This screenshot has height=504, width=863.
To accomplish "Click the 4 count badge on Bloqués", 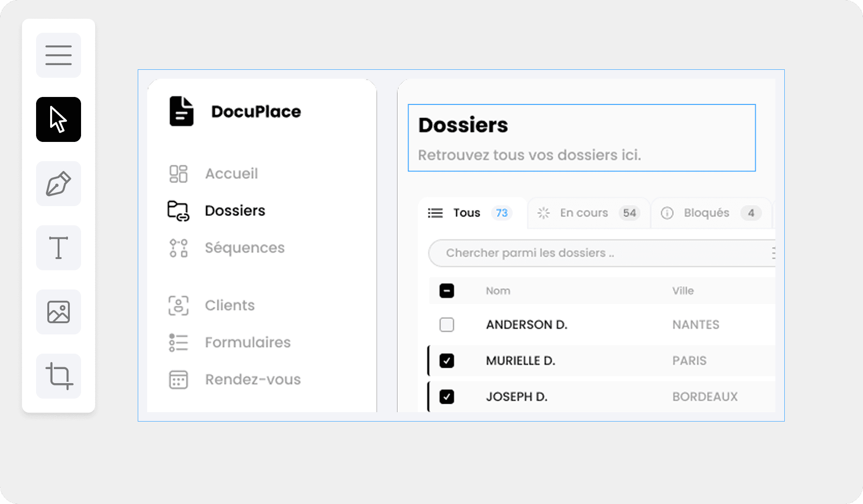I will [x=751, y=213].
